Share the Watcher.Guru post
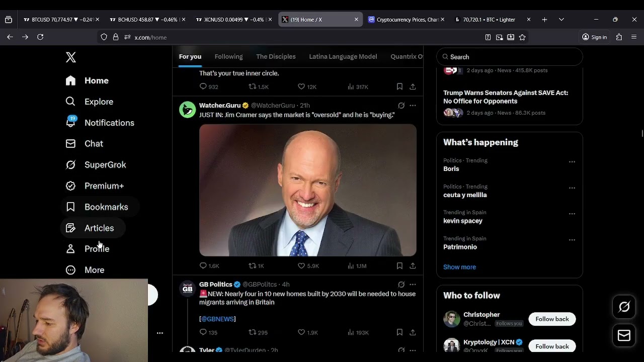 click(x=413, y=265)
